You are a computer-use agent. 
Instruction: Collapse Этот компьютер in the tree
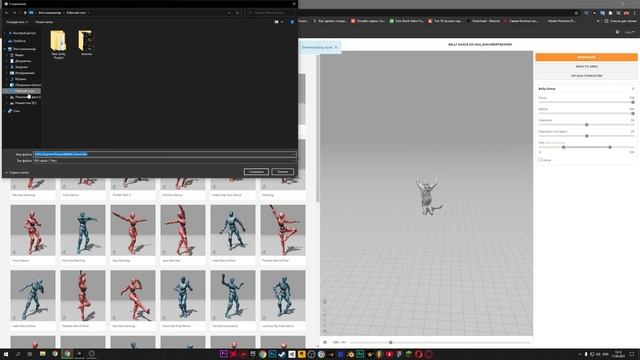5,49
